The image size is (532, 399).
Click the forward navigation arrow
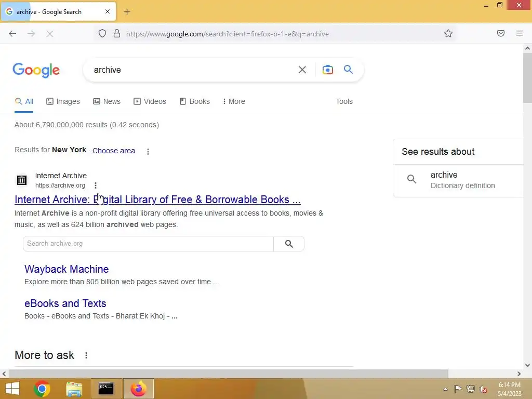[31, 34]
